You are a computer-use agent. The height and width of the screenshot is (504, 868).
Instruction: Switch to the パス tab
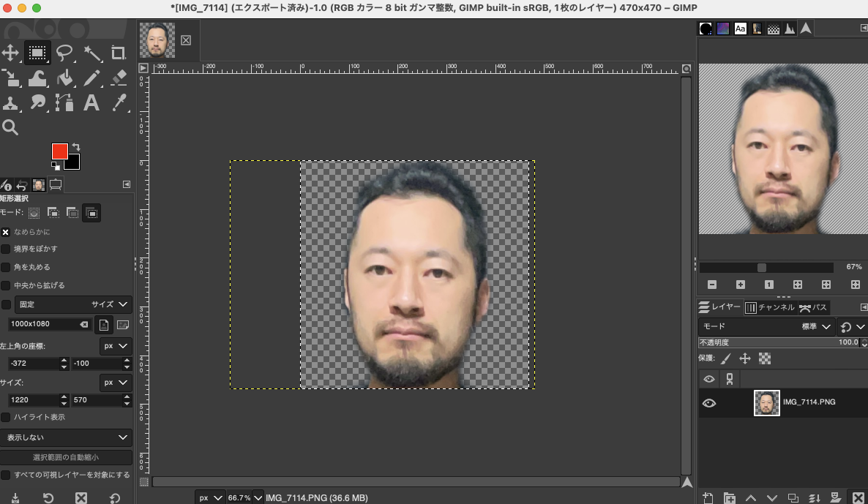point(816,307)
